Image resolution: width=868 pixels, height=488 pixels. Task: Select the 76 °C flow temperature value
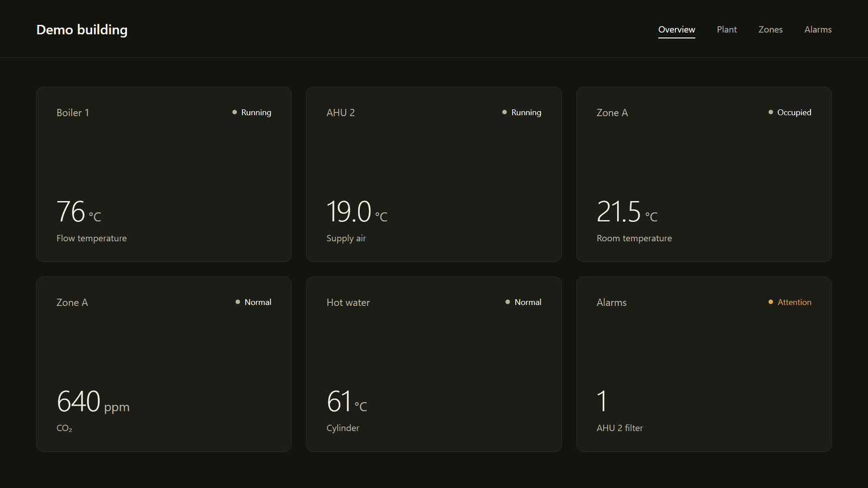(79, 211)
